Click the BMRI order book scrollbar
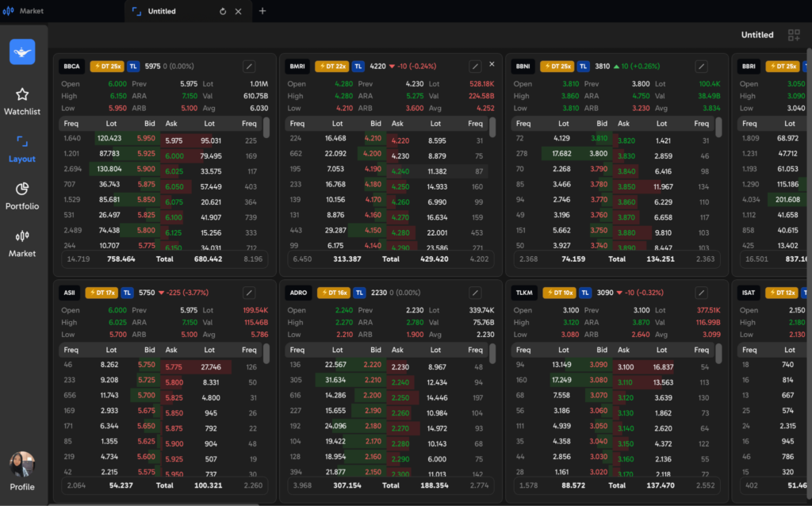 tap(492, 128)
